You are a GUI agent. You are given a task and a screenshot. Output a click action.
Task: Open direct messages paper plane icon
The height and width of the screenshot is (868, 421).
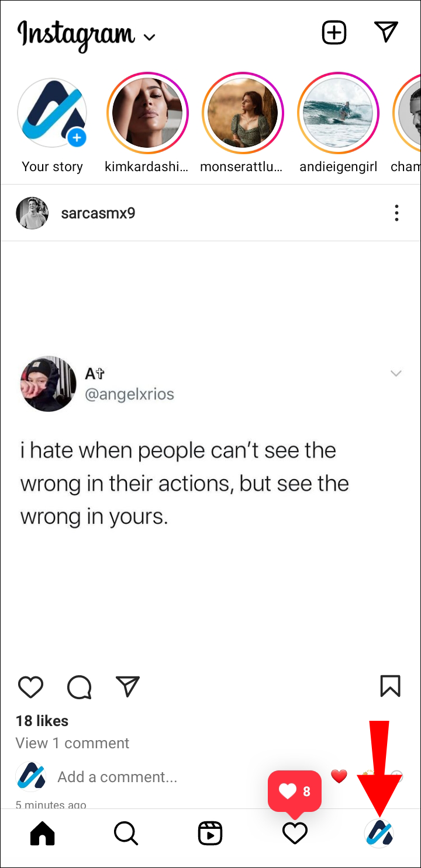pyautogui.click(x=387, y=32)
